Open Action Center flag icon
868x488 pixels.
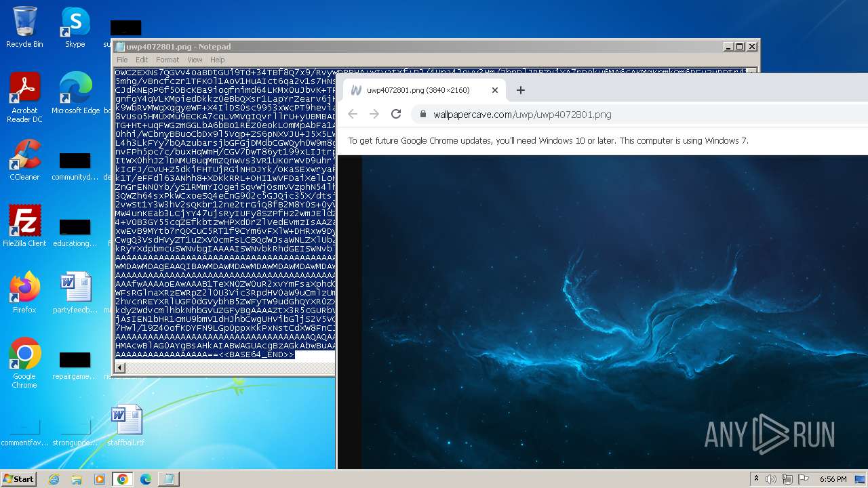(804, 479)
